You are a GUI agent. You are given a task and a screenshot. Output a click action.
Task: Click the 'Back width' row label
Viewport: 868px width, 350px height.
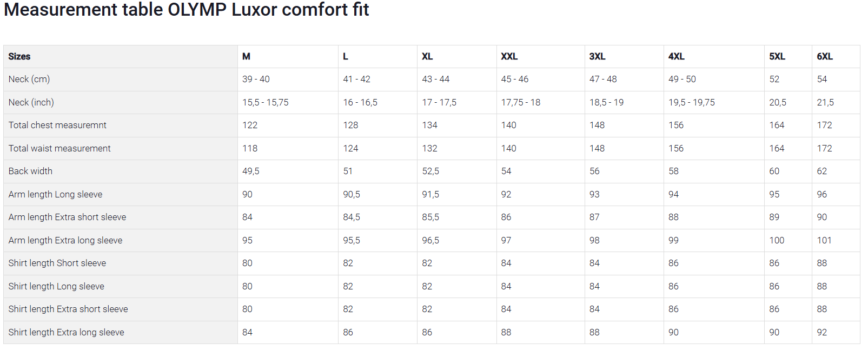[x=30, y=171]
